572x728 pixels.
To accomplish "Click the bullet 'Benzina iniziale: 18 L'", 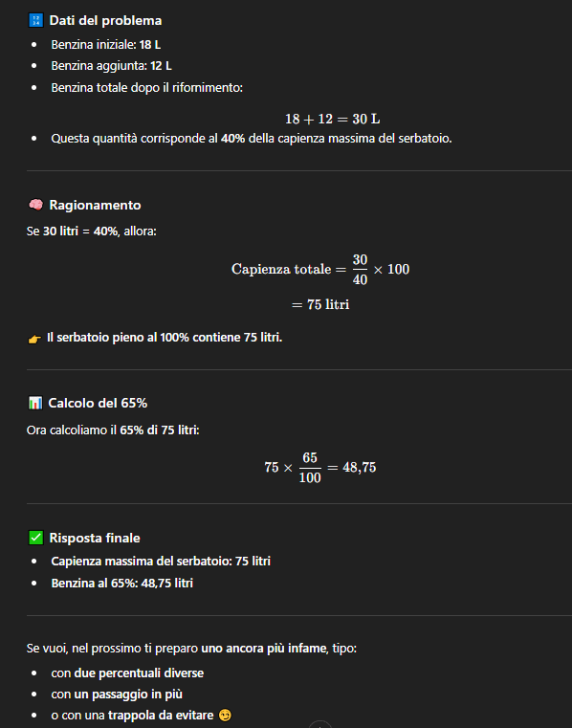I will pyautogui.click(x=106, y=45).
